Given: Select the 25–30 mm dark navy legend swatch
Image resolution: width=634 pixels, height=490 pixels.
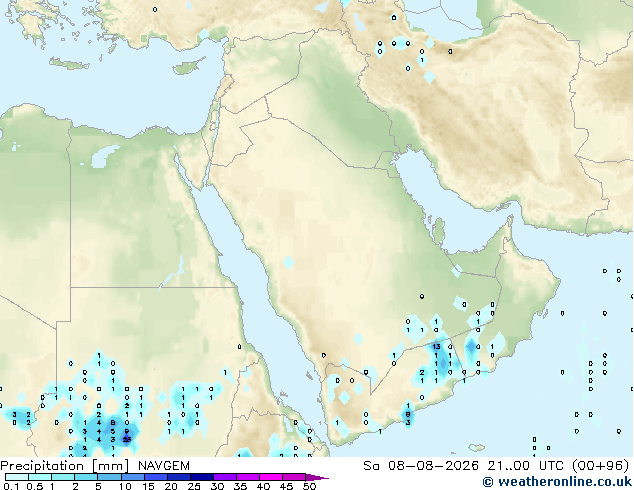Looking at the screenshot, I should click(202, 477).
